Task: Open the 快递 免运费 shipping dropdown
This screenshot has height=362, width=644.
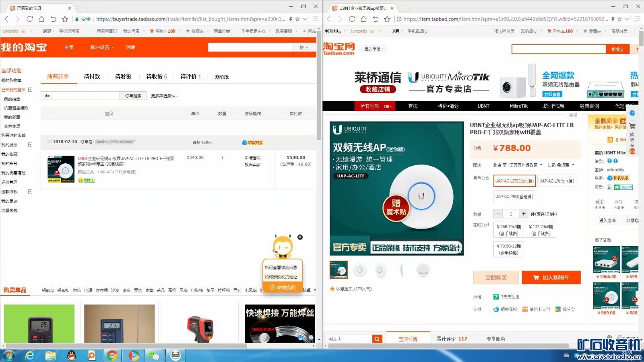Action: [561, 165]
